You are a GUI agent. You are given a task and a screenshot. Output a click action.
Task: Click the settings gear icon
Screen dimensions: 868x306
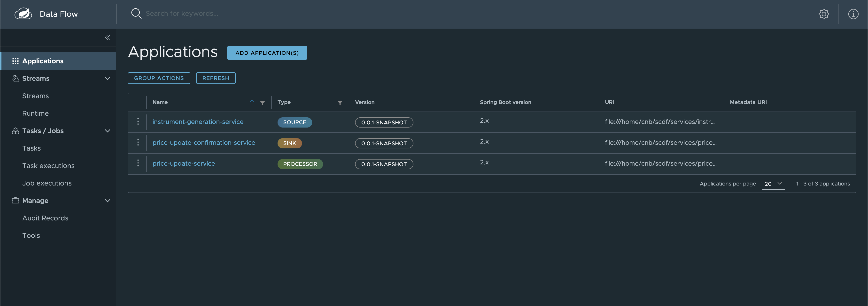823,14
